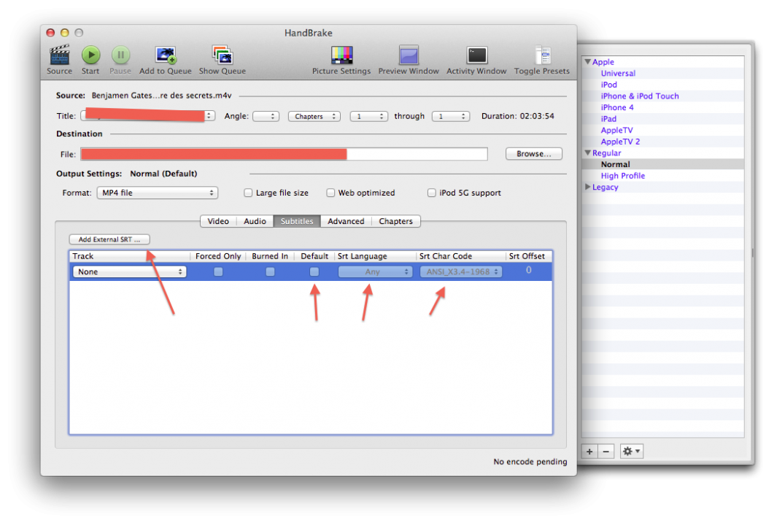This screenshot has height=532, width=766.
Task: Click the destination File path field
Action: pyautogui.click(x=285, y=154)
